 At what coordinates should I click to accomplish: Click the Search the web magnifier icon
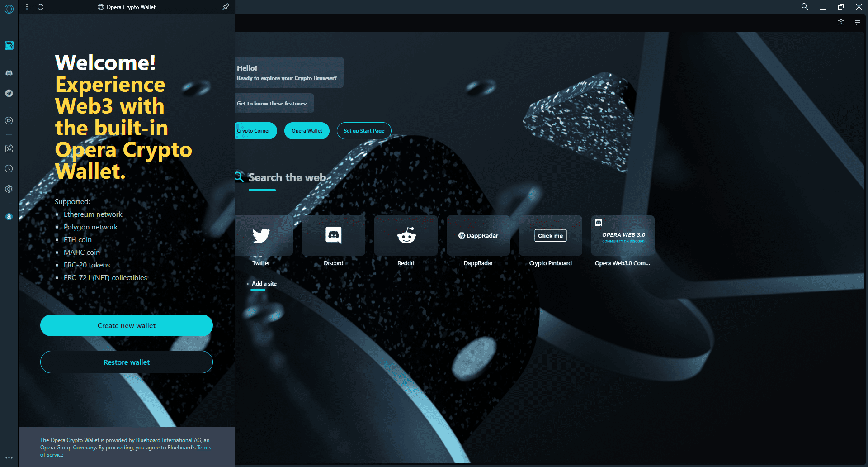pyautogui.click(x=239, y=177)
